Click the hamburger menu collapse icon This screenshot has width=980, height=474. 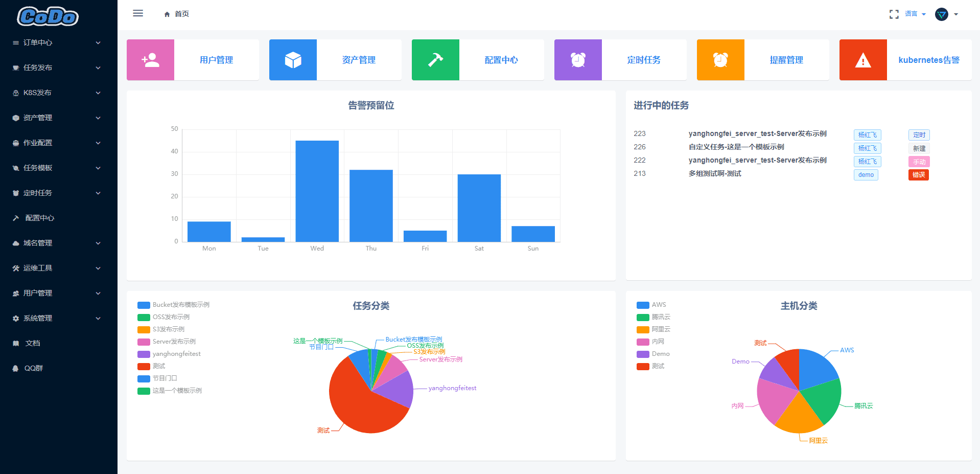click(x=138, y=13)
